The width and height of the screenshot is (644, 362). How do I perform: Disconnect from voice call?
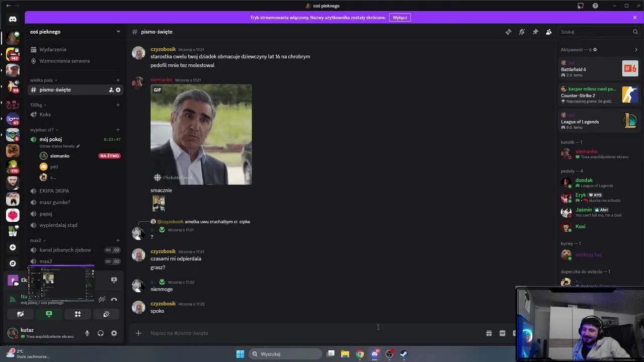pyautogui.click(x=114, y=299)
